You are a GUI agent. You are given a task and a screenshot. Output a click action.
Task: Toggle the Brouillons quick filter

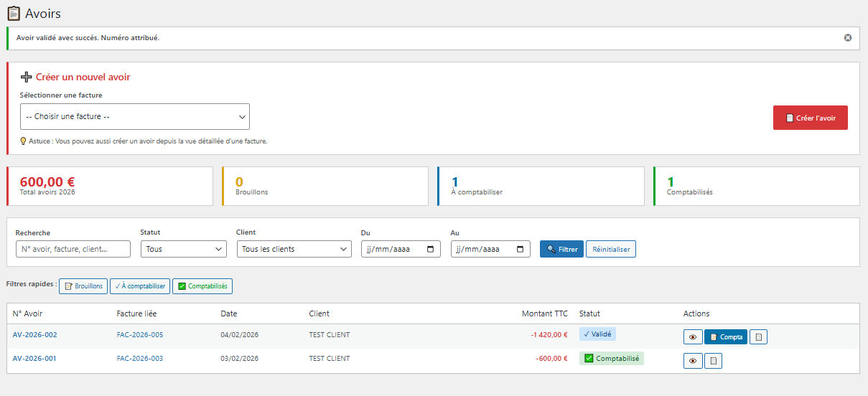[x=83, y=286]
